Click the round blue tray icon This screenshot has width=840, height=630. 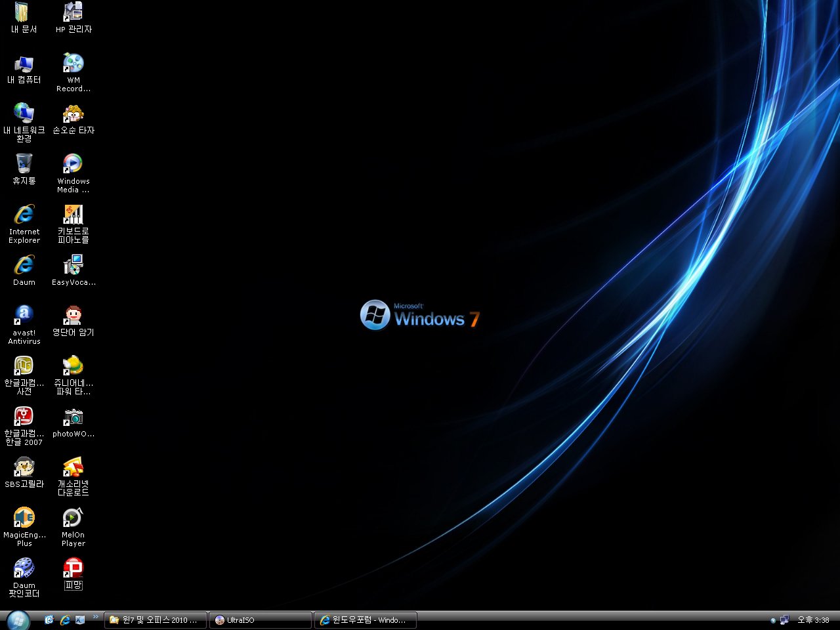pos(773,620)
